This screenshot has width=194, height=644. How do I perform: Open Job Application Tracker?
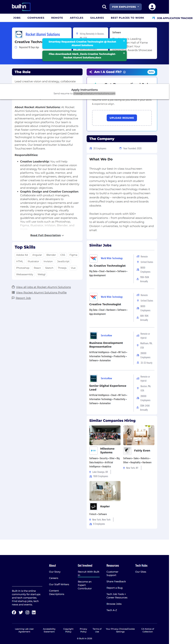coord(173,18)
